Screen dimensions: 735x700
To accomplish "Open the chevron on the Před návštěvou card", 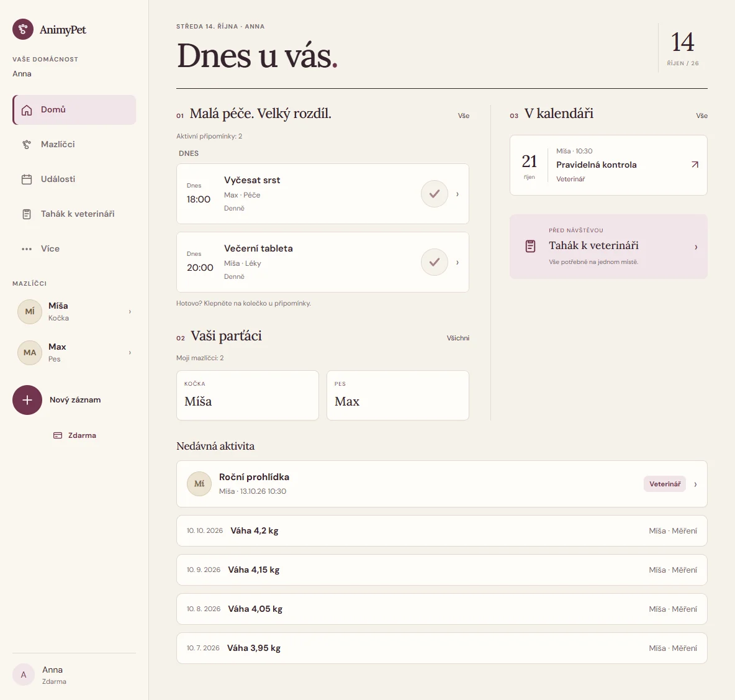I will (x=696, y=247).
